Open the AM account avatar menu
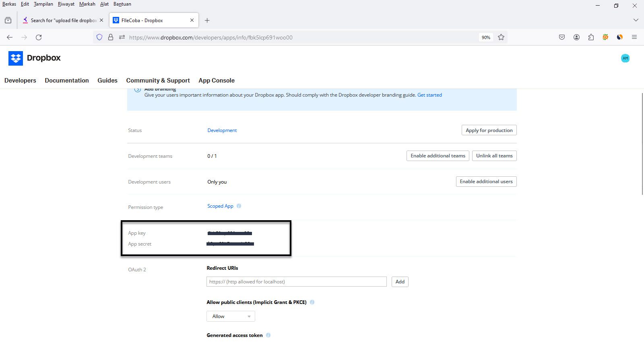Image resolution: width=644 pixels, height=343 pixels. 625,58
